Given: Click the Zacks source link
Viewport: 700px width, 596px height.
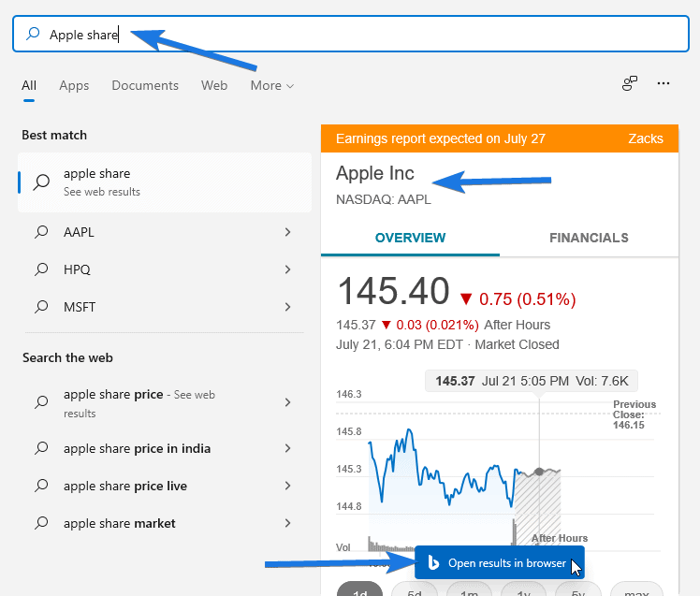Looking at the screenshot, I should tap(646, 138).
